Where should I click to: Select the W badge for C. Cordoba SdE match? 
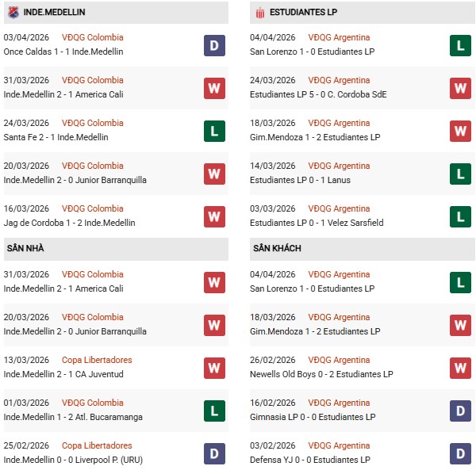pyautogui.click(x=461, y=88)
